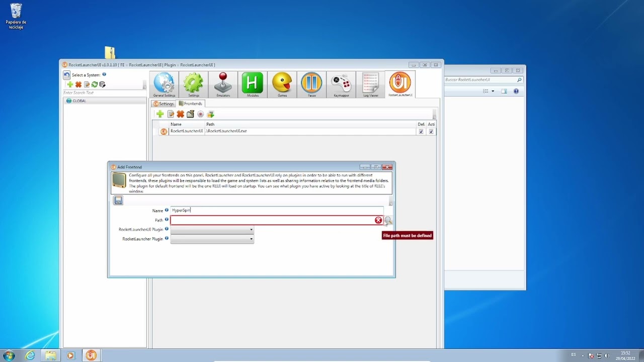Click the red error icon in Path field
Viewport: 644px width, 362px height.
[x=378, y=220]
